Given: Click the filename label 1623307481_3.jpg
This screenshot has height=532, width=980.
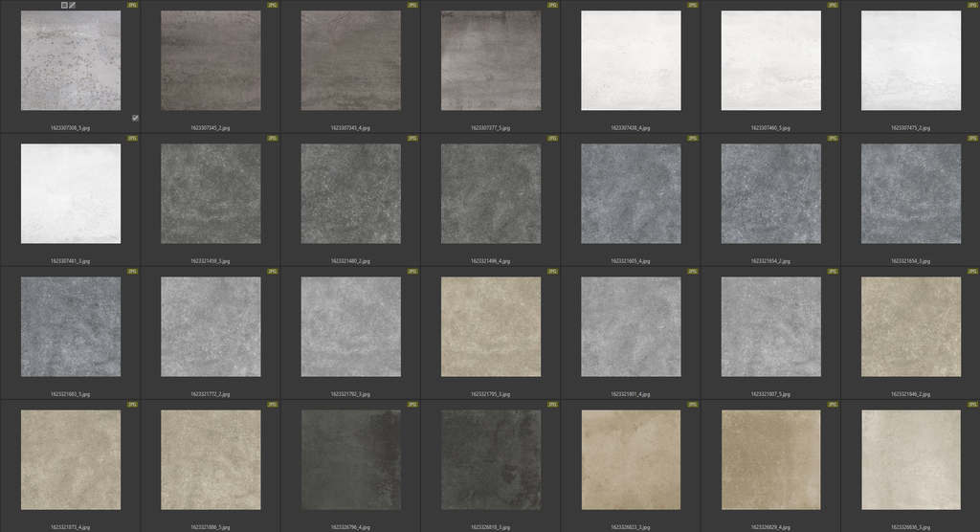Looking at the screenshot, I should pyautogui.click(x=71, y=260).
